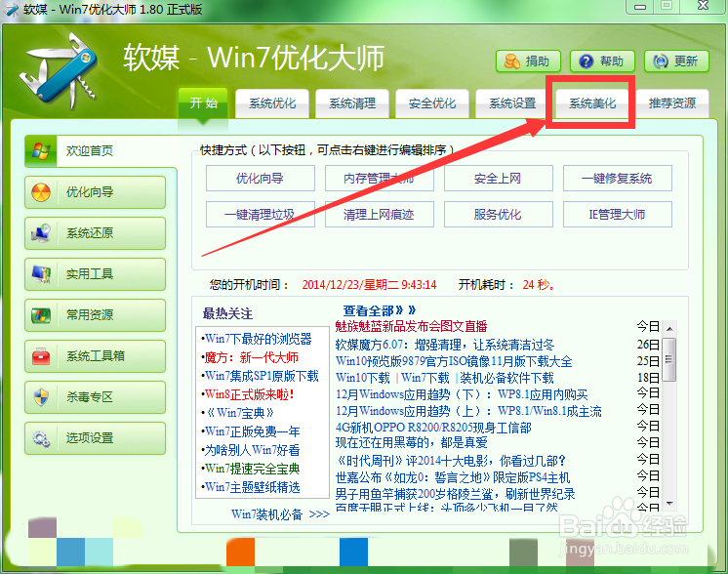Open news 4G新机OPPO R8200/R8205现身工信部

pyautogui.click(x=433, y=428)
